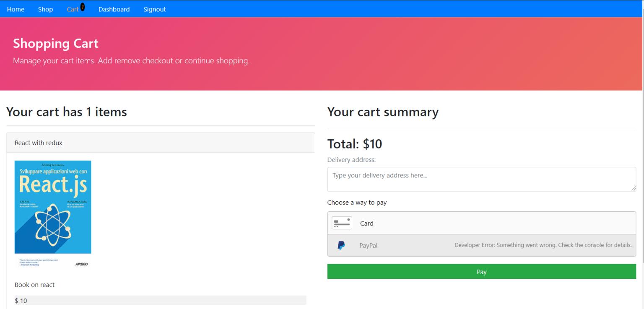Sign out using the Signout link
This screenshot has height=309, width=644.
click(x=155, y=9)
